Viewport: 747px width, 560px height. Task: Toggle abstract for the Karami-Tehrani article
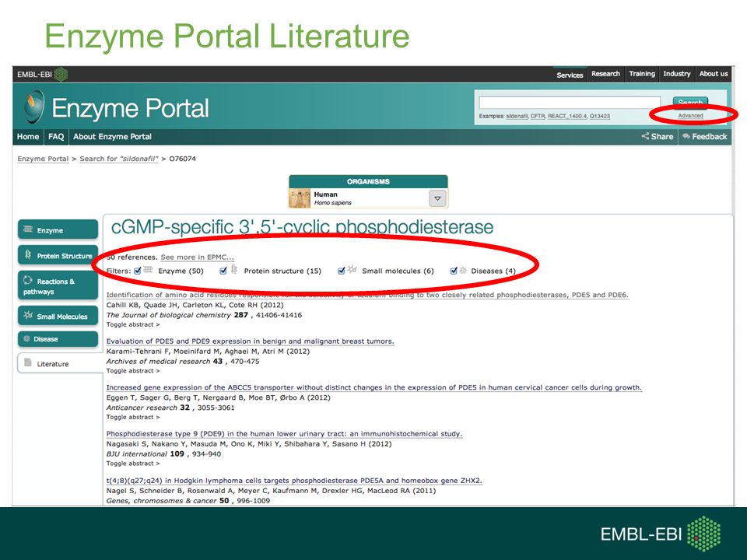pos(133,371)
